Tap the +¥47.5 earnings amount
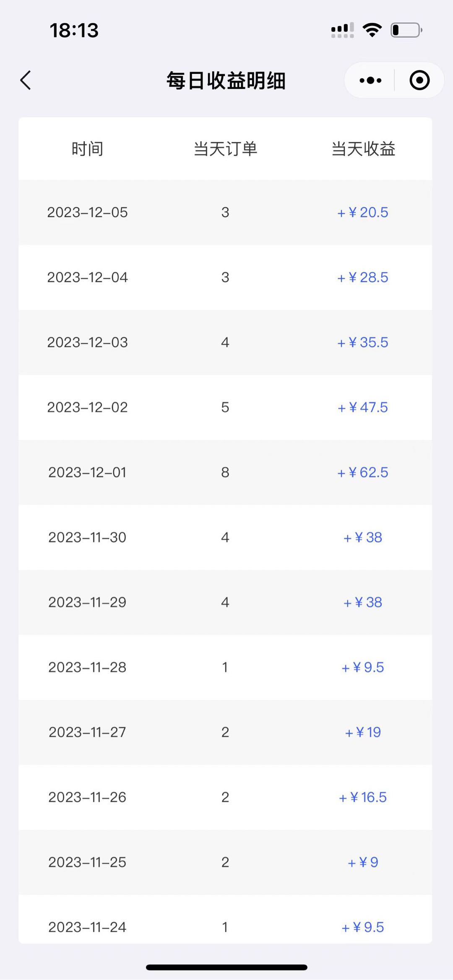The image size is (453, 980). [363, 407]
